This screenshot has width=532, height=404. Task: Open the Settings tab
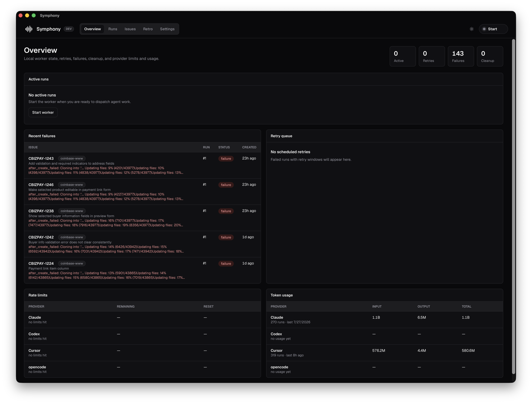(x=167, y=29)
